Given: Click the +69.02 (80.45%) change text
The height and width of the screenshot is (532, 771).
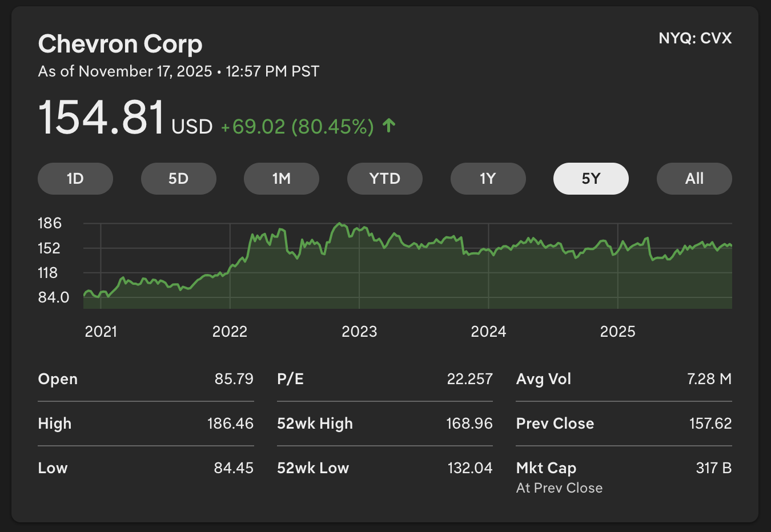Looking at the screenshot, I should [297, 127].
